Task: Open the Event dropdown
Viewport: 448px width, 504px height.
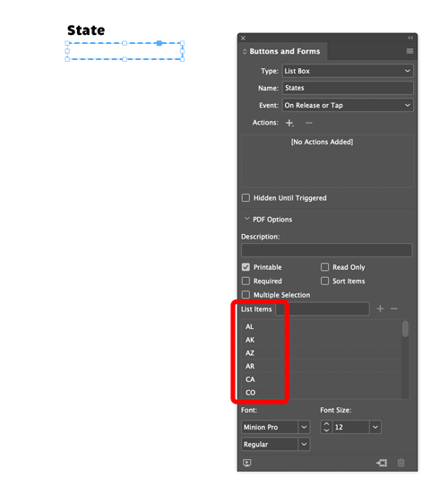Action: pos(348,105)
